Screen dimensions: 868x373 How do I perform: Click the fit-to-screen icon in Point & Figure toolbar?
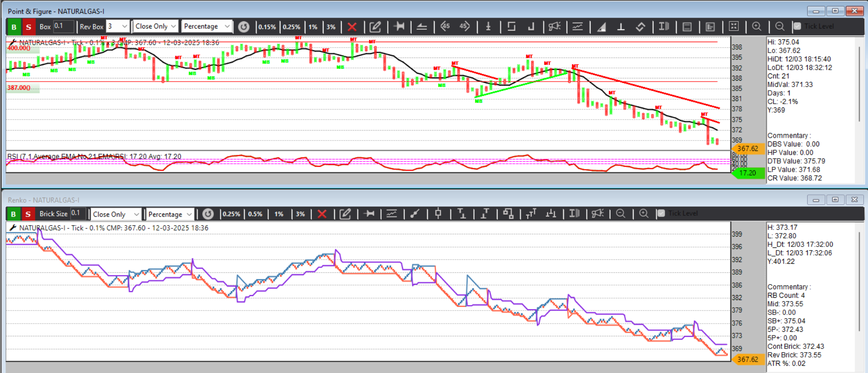(x=734, y=26)
